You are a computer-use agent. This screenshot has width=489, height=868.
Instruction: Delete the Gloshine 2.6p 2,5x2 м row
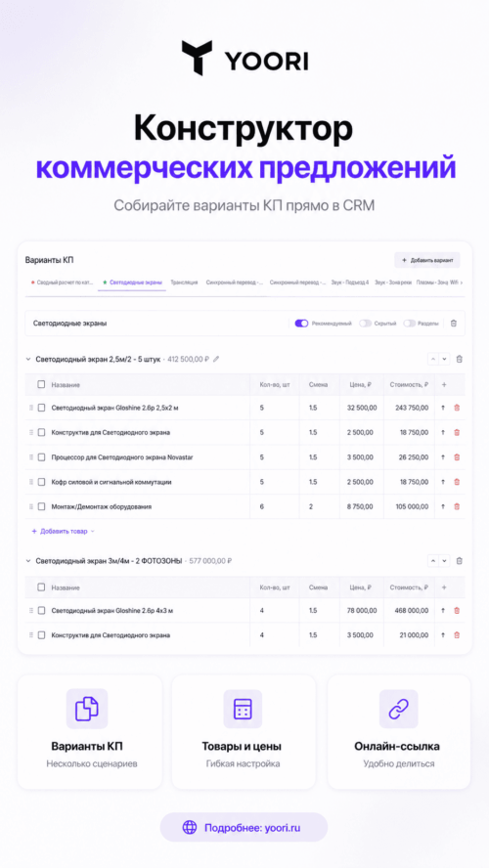pyautogui.click(x=457, y=408)
